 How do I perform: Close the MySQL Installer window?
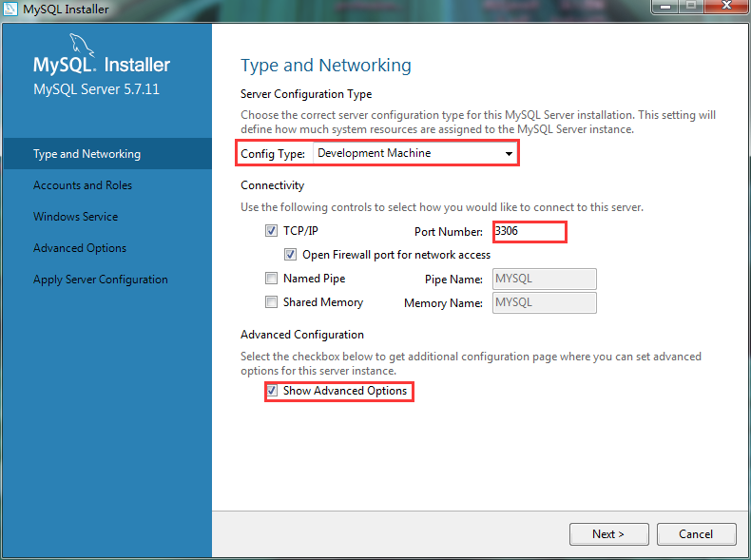point(726,7)
